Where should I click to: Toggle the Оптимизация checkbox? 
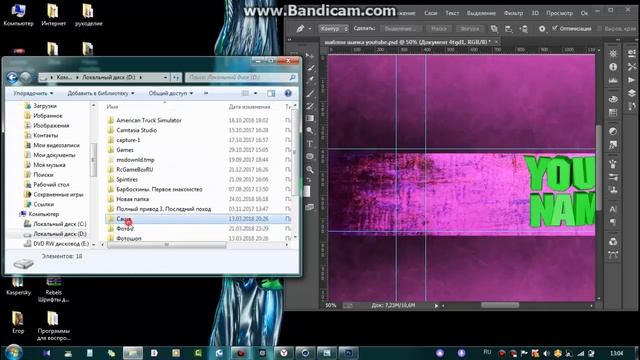point(554,28)
